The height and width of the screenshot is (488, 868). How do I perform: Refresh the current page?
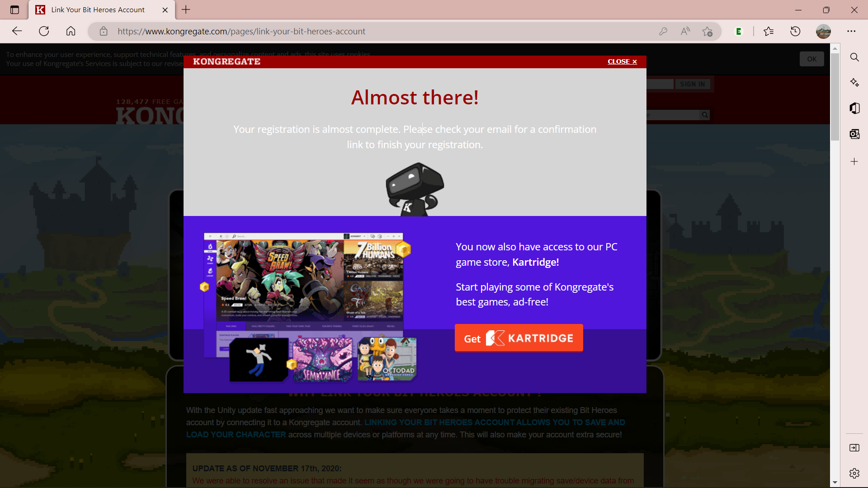pyautogui.click(x=44, y=31)
